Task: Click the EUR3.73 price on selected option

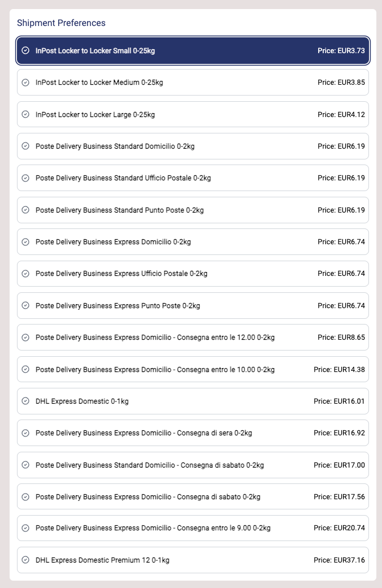Action: tap(341, 50)
